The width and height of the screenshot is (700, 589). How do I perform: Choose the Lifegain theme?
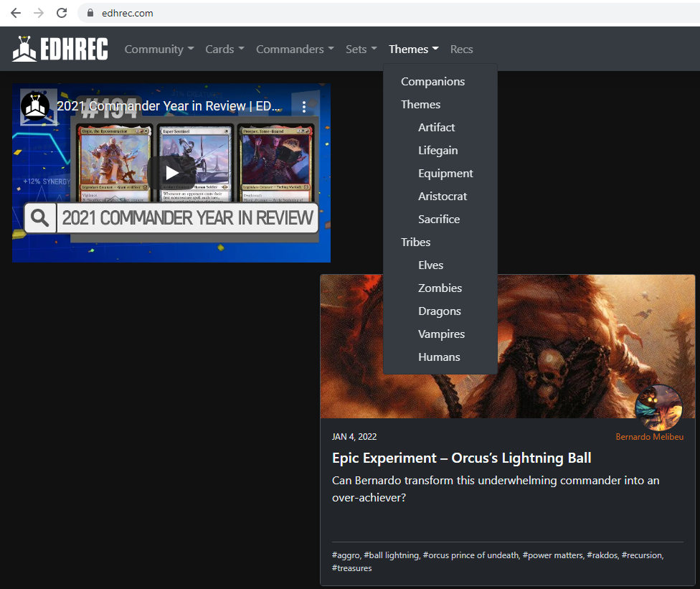click(x=437, y=151)
